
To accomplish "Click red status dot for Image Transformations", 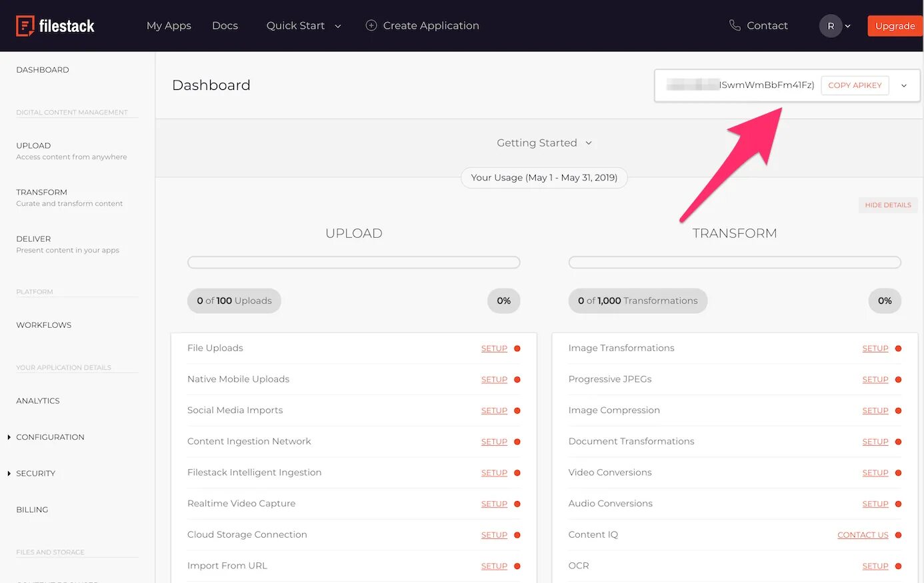I will (x=898, y=348).
